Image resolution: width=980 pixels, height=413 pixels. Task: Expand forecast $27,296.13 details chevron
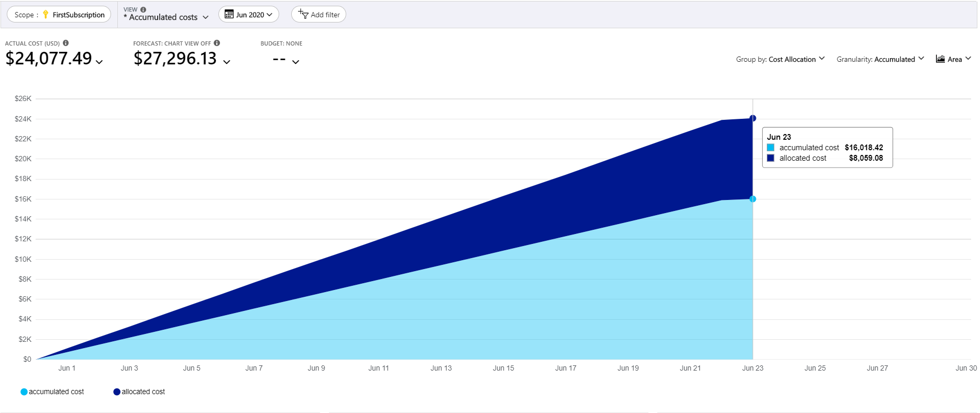point(227,62)
